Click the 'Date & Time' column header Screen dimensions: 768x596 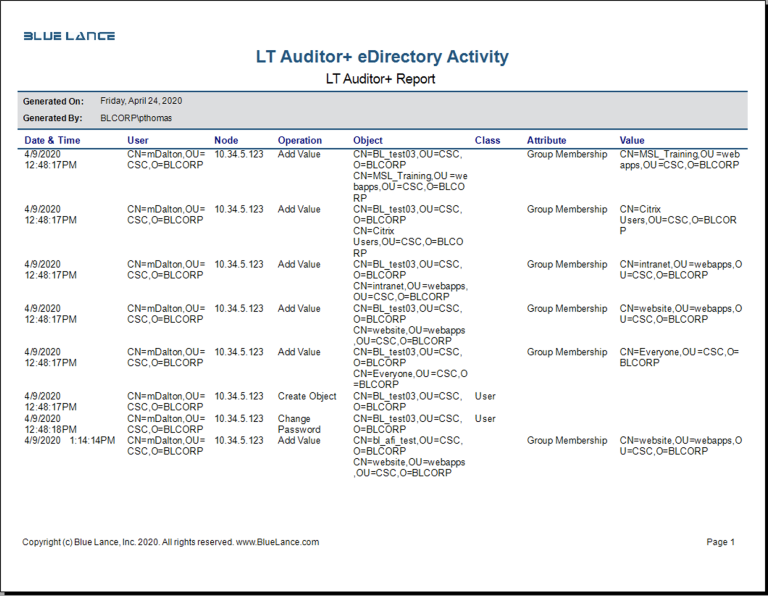(52, 141)
